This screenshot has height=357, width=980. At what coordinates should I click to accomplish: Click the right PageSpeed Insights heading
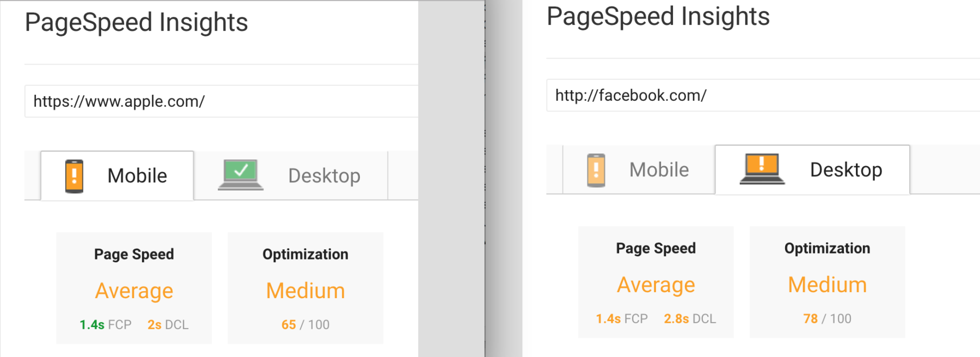tap(658, 17)
